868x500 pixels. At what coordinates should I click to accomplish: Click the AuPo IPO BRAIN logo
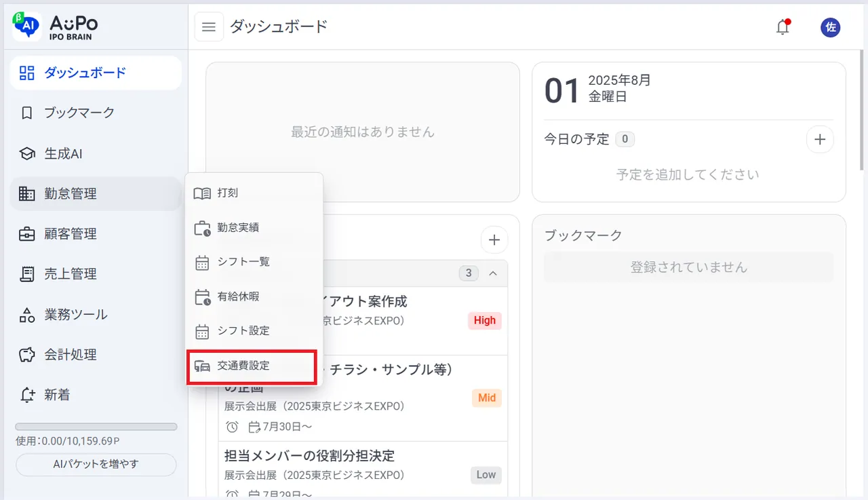coord(56,26)
